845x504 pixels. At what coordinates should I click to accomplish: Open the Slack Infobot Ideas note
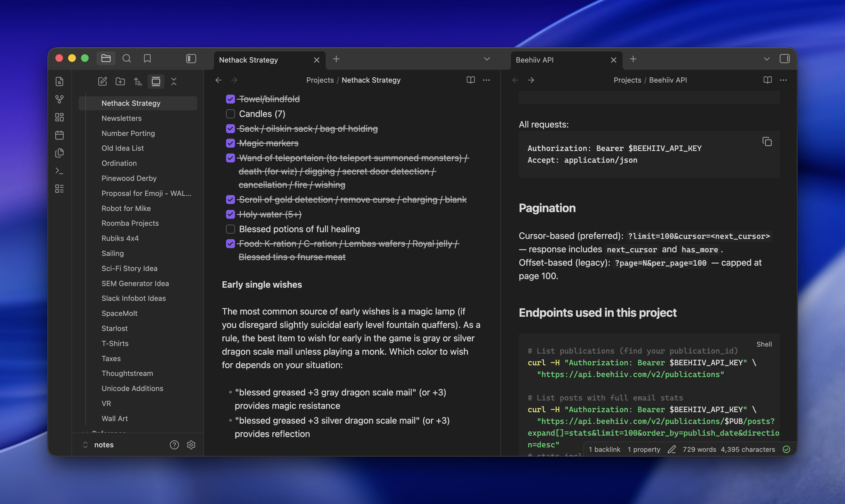[138, 299]
